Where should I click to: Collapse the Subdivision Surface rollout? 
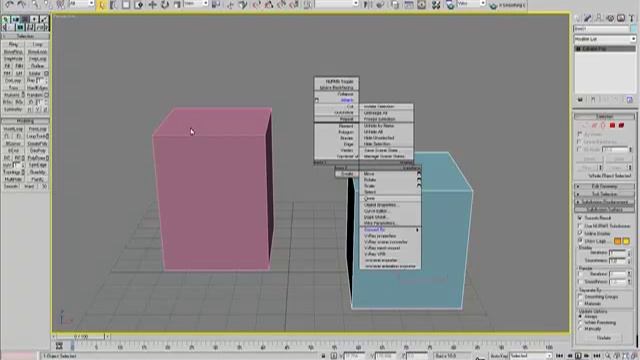click(605, 210)
